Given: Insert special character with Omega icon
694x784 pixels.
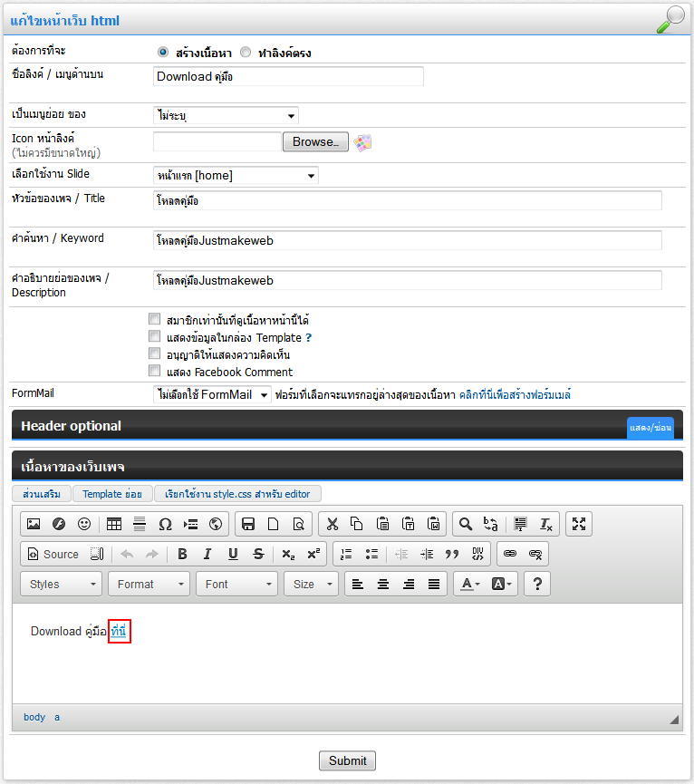Looking at the screenshot, I should [x=165, y=524].
